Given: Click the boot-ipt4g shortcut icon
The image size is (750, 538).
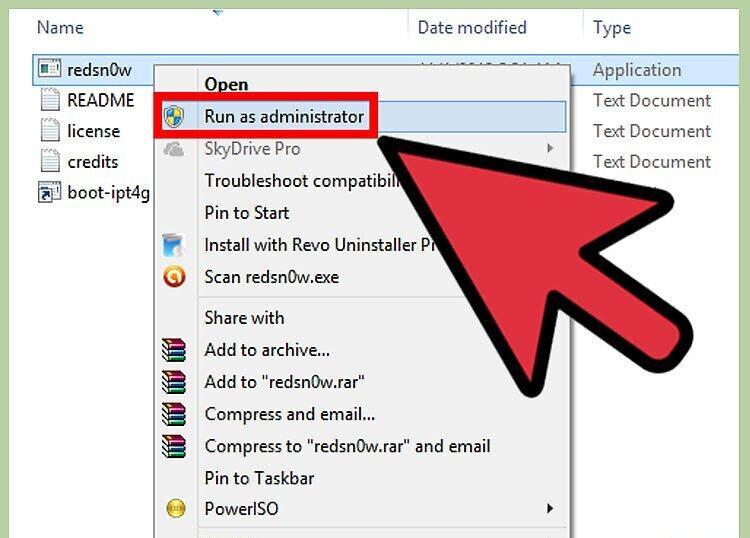Looking at the screenshot, I should point(49,192).
